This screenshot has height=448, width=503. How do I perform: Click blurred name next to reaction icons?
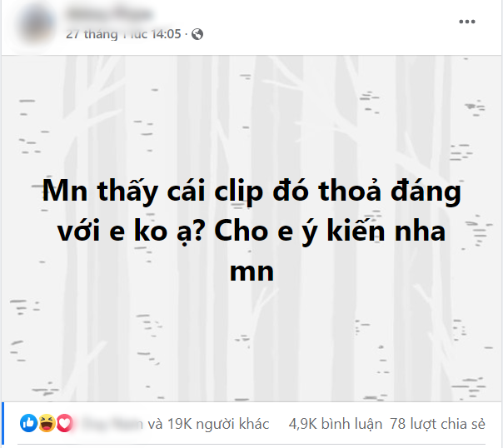111,424
